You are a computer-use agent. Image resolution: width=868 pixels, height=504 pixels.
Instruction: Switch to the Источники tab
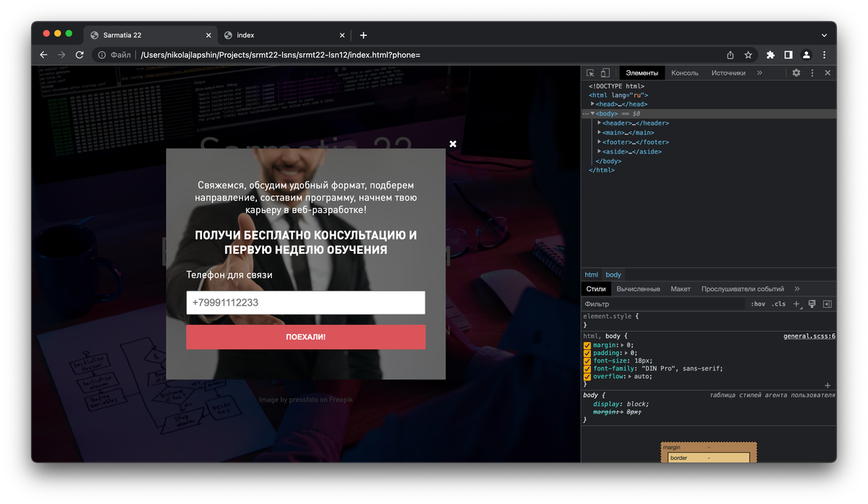728,73
